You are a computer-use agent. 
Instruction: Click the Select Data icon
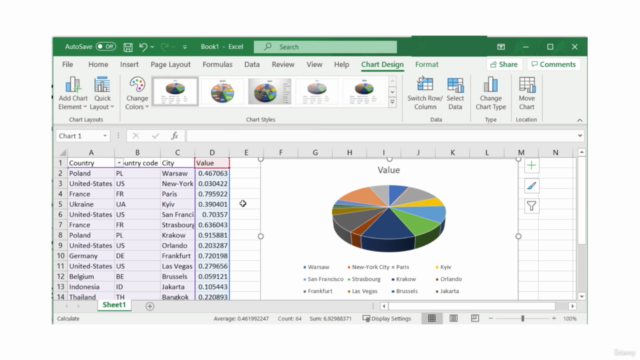(455, 85)
